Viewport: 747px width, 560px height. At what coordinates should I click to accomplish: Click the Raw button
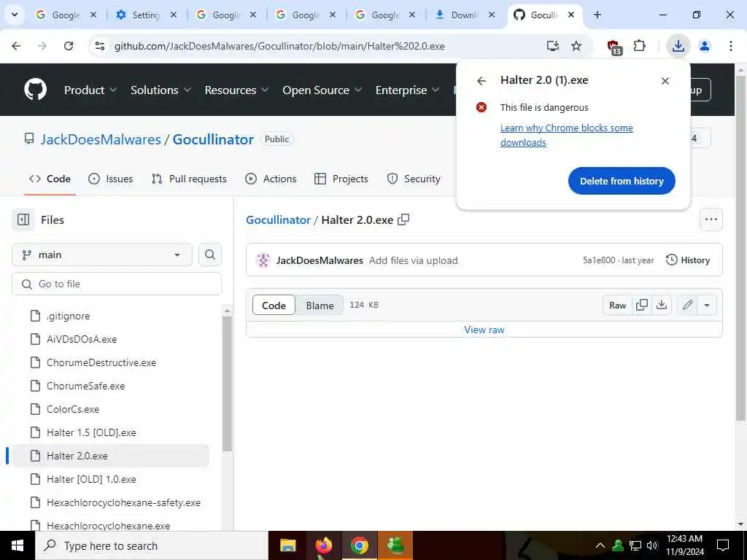(617, 306)
